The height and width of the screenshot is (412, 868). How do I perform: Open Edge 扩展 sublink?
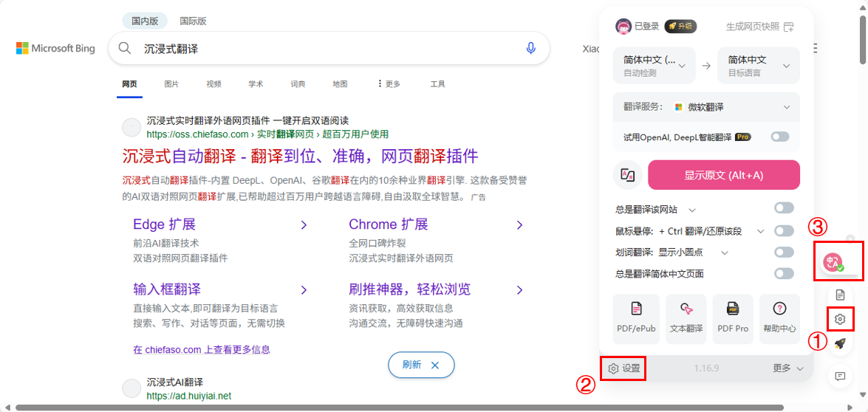165,224
